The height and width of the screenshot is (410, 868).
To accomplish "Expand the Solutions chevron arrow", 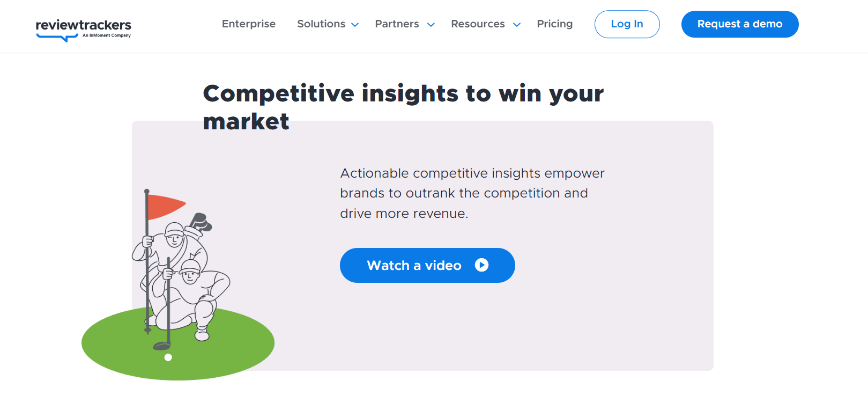I will tap(355, 25).
